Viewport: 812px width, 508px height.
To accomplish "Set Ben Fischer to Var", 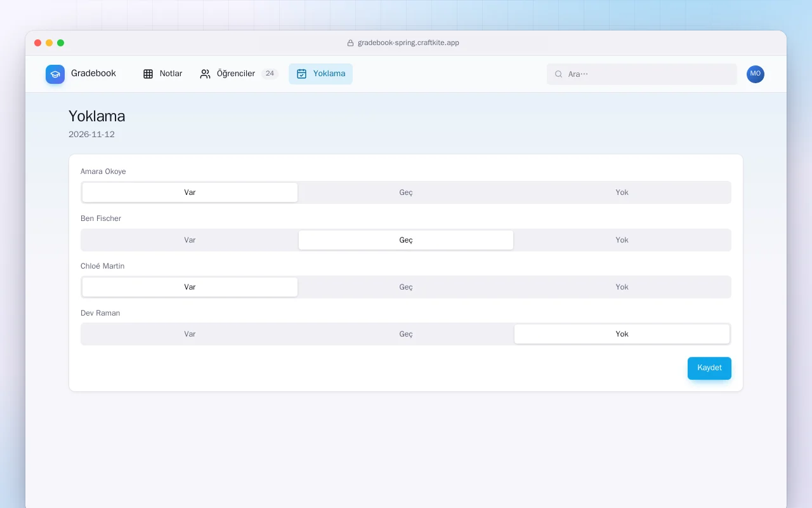I will [x=190, y=240].
